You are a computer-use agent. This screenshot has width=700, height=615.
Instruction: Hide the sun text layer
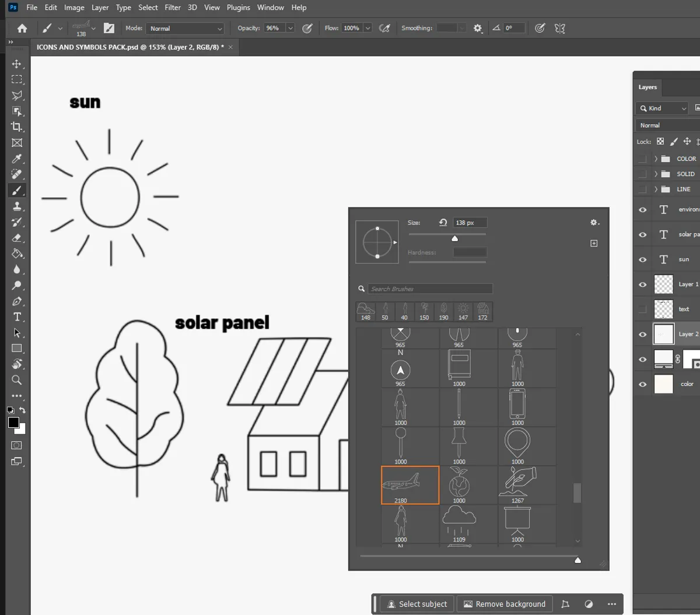point(642,259)
